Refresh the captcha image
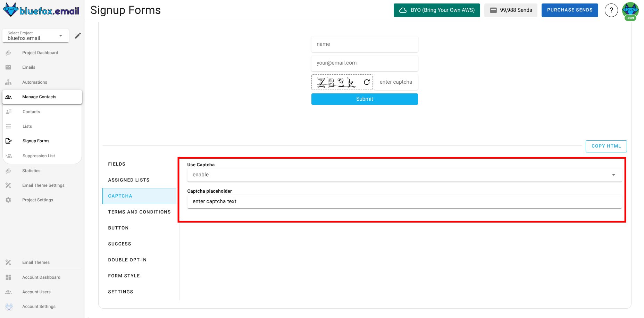 (x=366, y=82)
